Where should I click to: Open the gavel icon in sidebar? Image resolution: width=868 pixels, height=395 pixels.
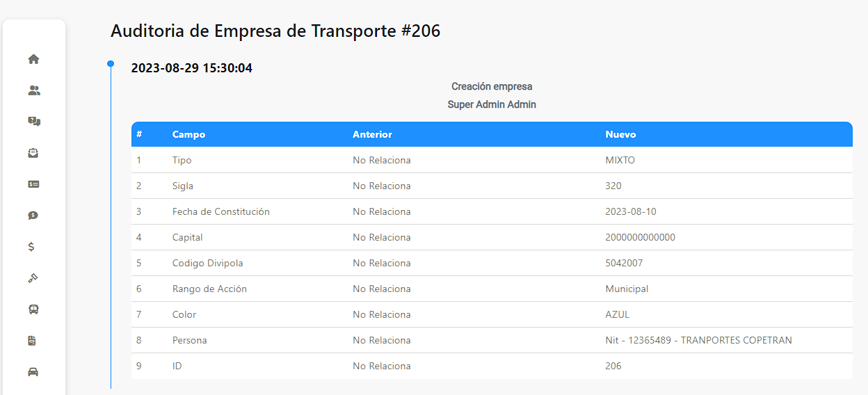point(33,278)
